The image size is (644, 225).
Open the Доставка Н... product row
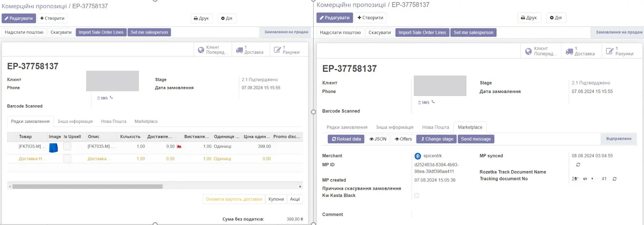pyautogui.click(x=155, y=159)
